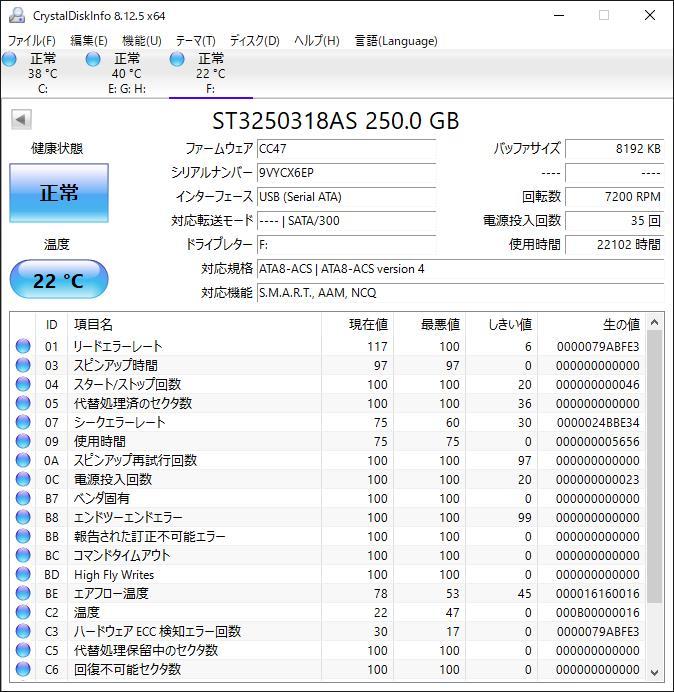674x692 pixels.
Task: Click the status orb for リードエラーレート
Action: point(23,346)
